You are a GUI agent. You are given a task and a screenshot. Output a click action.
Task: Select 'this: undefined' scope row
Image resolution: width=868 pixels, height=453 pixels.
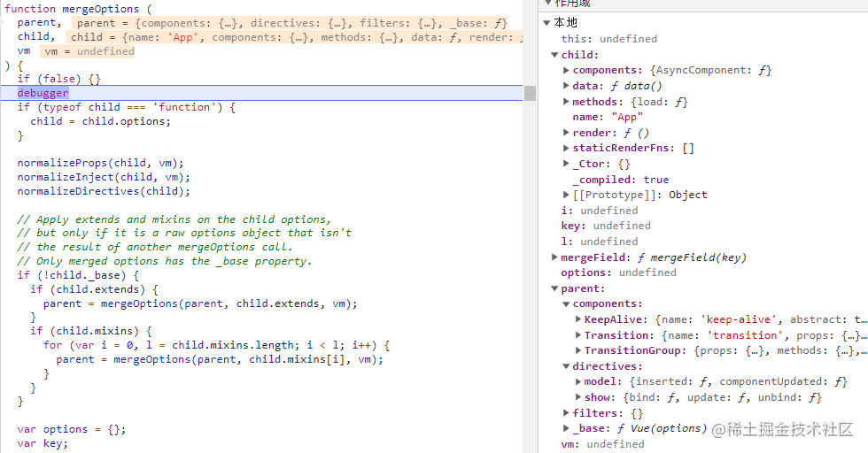coord(609,39)
